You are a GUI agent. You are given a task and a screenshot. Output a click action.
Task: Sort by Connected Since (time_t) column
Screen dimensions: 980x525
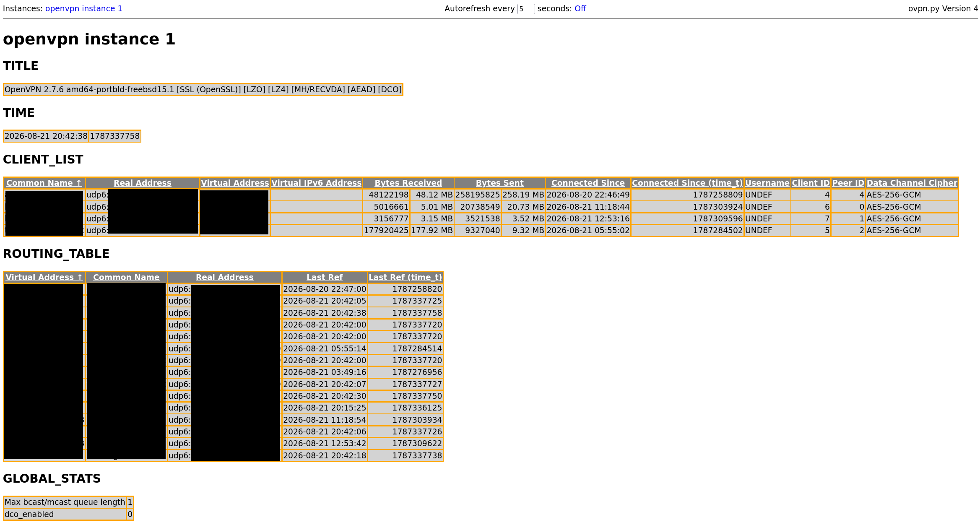687,183
